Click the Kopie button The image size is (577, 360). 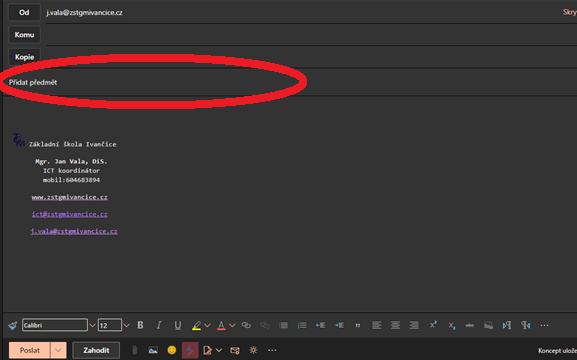(24, 57)
